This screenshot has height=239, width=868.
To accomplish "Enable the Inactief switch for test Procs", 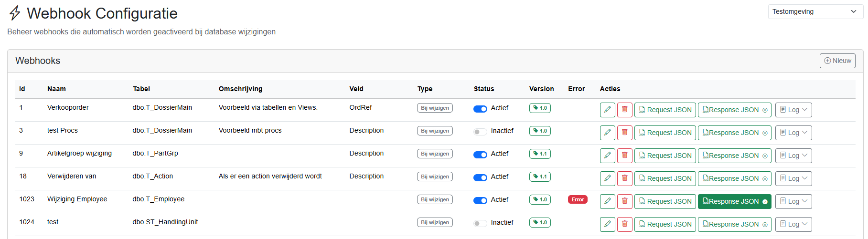I will pos(480,132).
